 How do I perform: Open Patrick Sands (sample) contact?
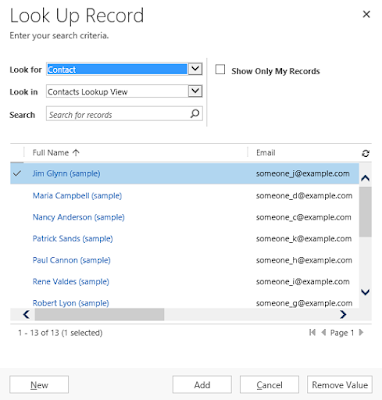[73, 239]
